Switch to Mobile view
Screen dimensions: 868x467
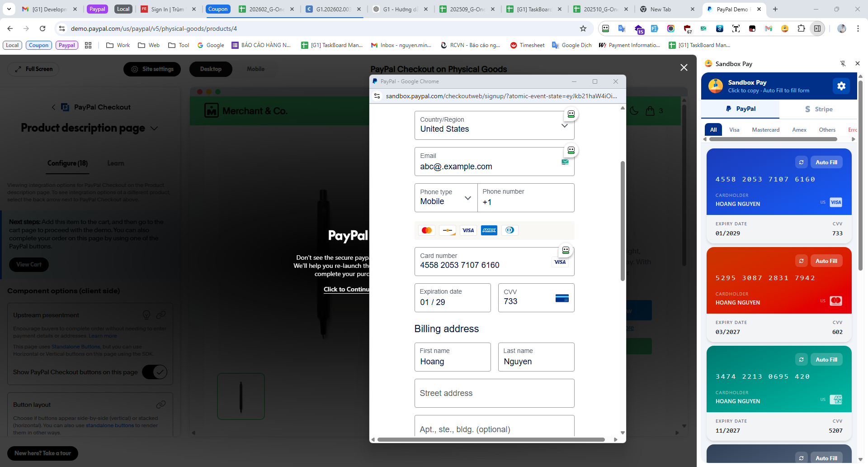(x=255, y=69)
